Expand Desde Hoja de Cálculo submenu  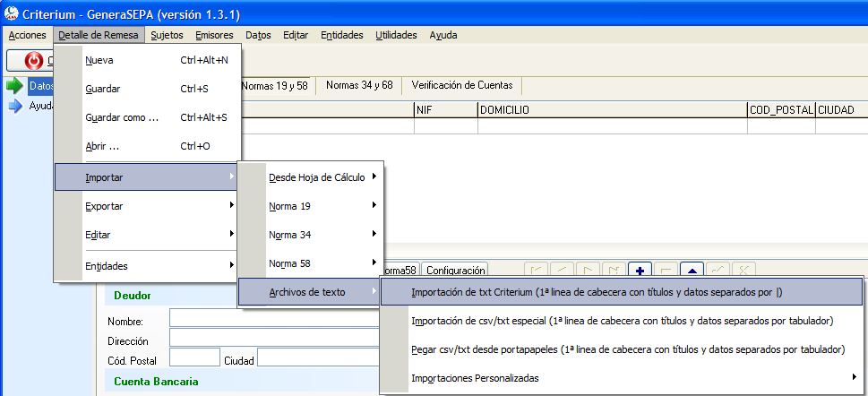(x=311, y=177)
